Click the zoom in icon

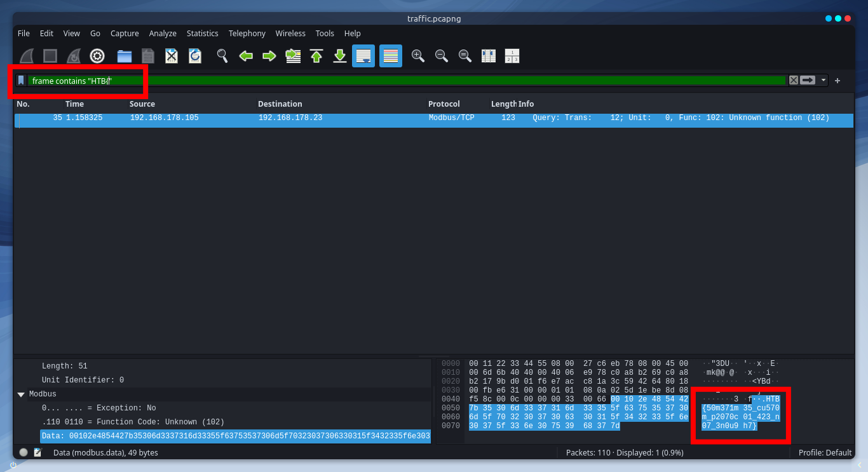(417, 56)
